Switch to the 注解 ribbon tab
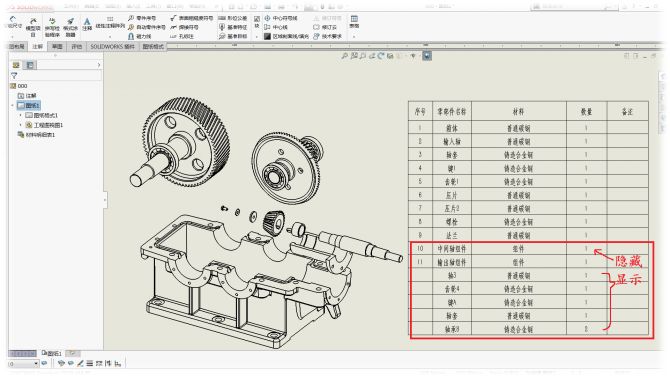Screen dimensions: 670x377 [x=38, y=47]
